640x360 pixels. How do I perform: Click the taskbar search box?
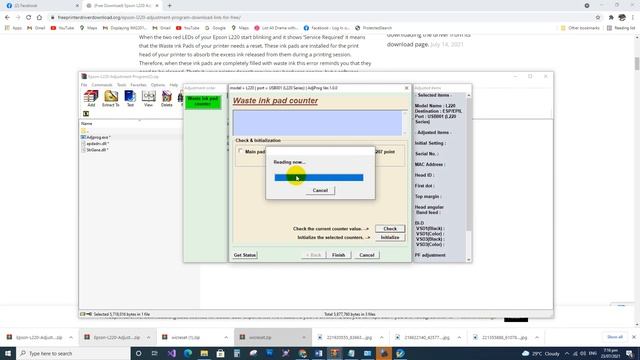pos(73,353)
